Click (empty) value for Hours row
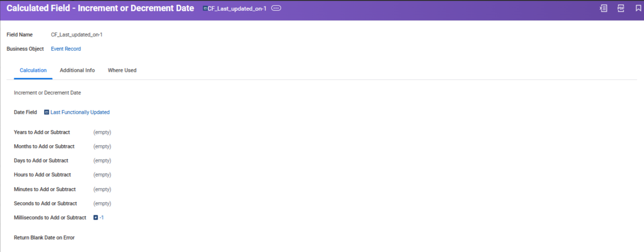This screenshot has width=644, height=252. [x=102, y=175]
